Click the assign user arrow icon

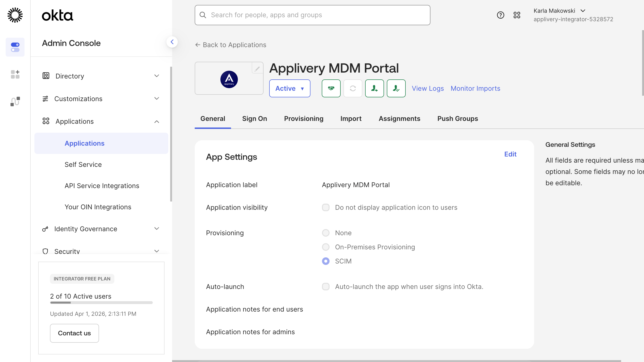coord(374,88)
